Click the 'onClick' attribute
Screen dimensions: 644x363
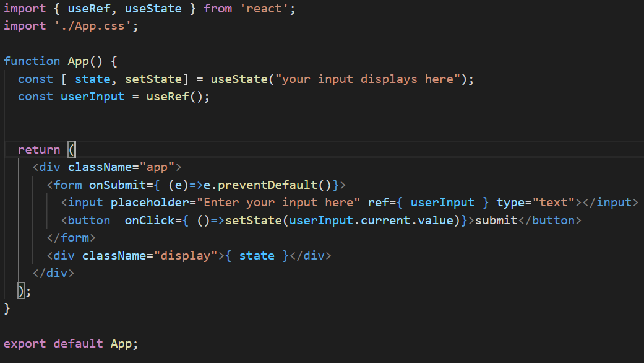tap(150, 221)
